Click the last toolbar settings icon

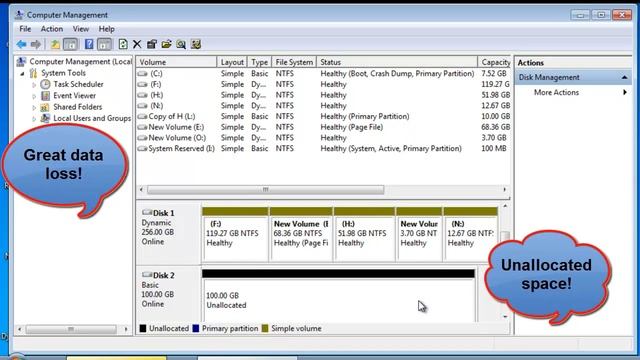pos(196,44)
